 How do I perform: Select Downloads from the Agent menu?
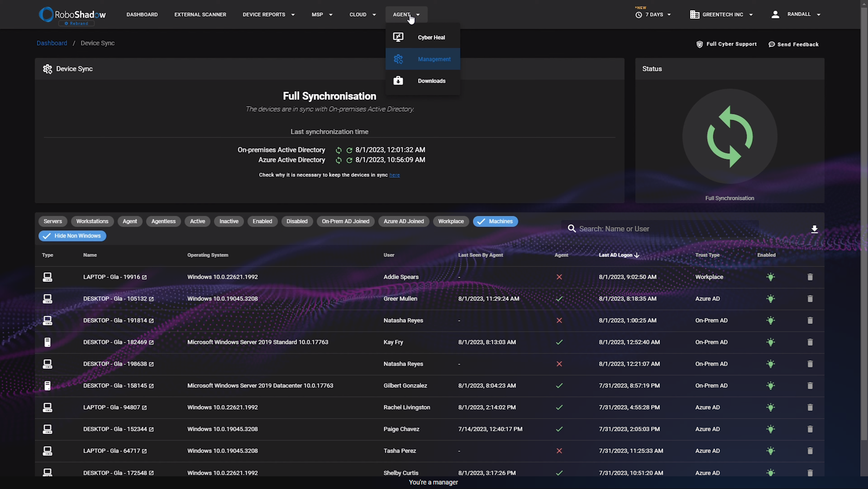pyautogui.click(x=431, y=81)
